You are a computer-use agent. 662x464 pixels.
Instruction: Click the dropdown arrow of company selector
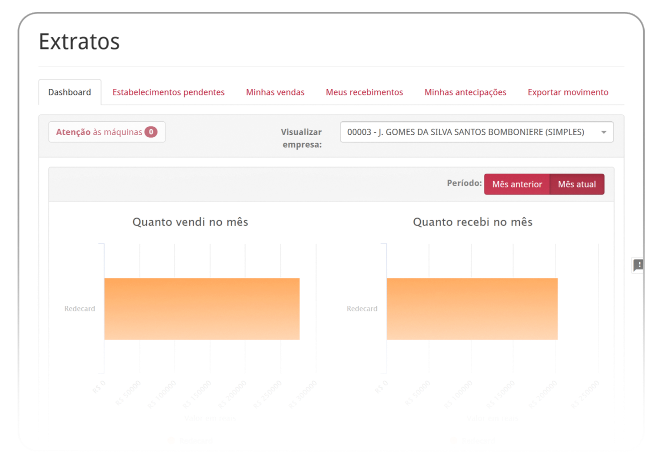[x=604, y=132]
